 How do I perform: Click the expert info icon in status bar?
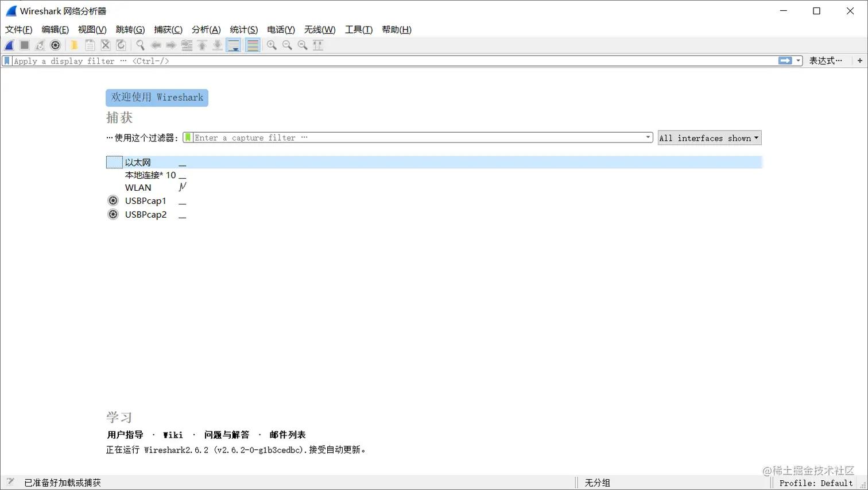[x=10, y=482]
